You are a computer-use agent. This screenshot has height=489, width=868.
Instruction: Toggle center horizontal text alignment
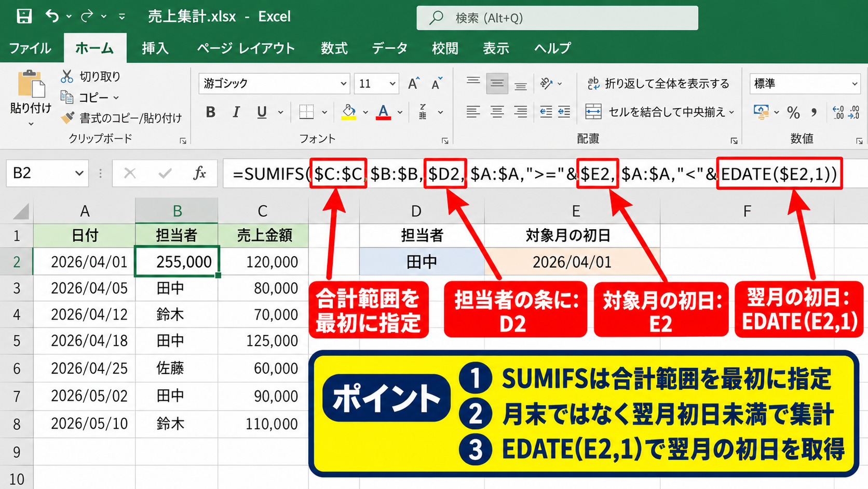[497, 112]
